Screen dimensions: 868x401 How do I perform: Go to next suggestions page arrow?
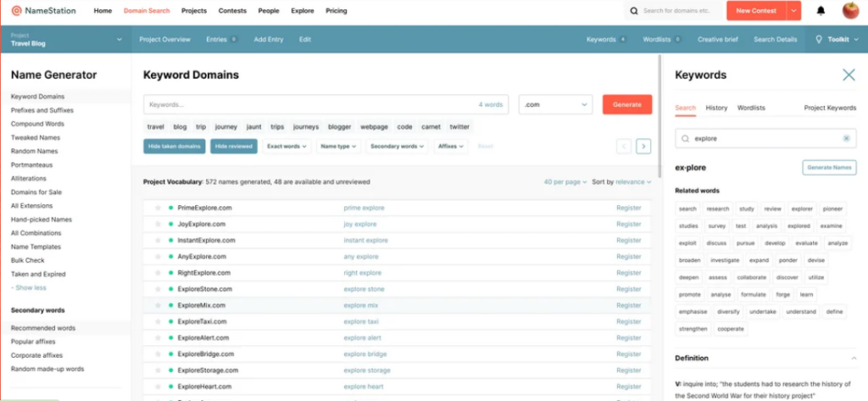point(643,146)
